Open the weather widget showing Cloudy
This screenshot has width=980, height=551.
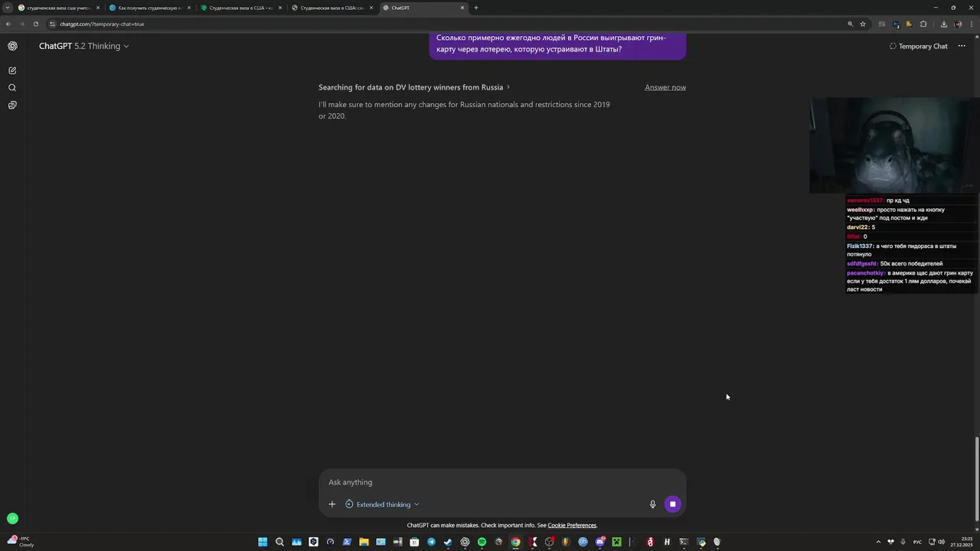coord(20,542)
